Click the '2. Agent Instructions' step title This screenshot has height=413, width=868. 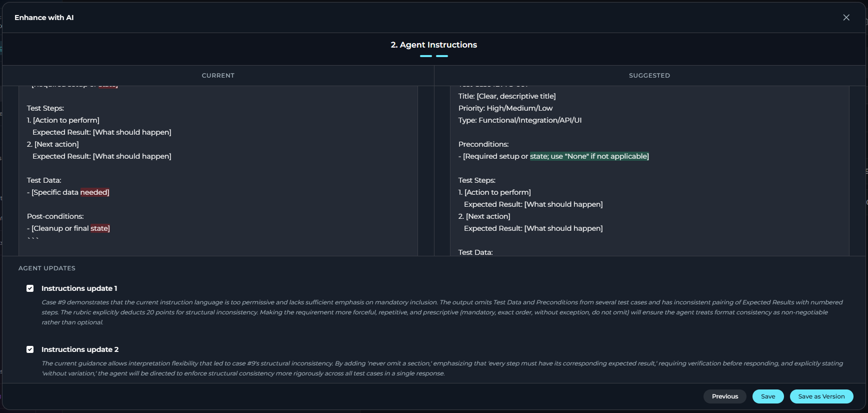coord(434,45)
